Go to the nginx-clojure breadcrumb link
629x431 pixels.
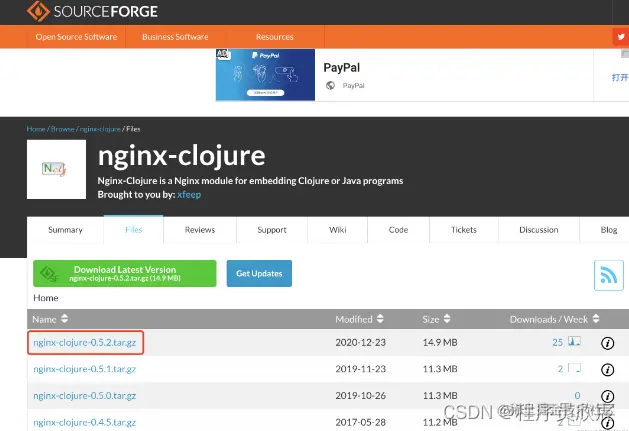click(100, 129)
